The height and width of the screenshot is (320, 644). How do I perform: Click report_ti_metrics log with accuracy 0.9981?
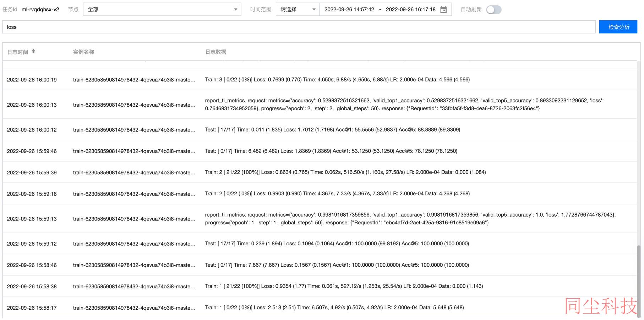[x=410, y=219]
